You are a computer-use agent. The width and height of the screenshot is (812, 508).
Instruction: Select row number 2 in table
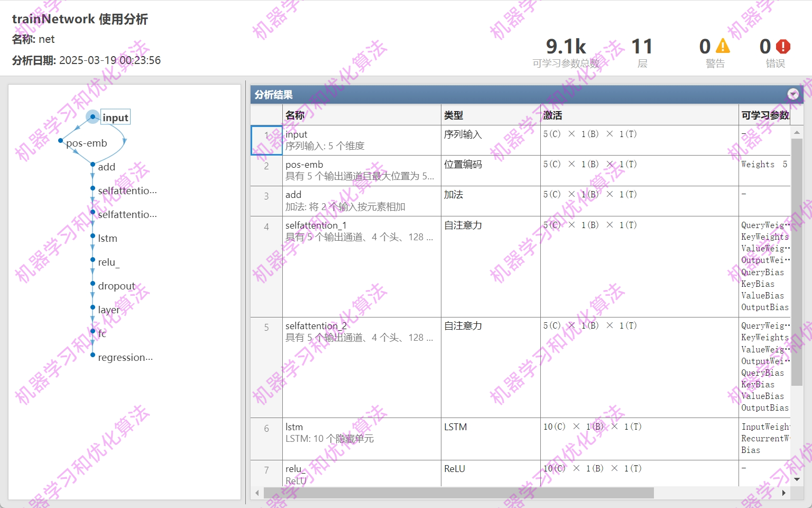click(x=266, y=170)
